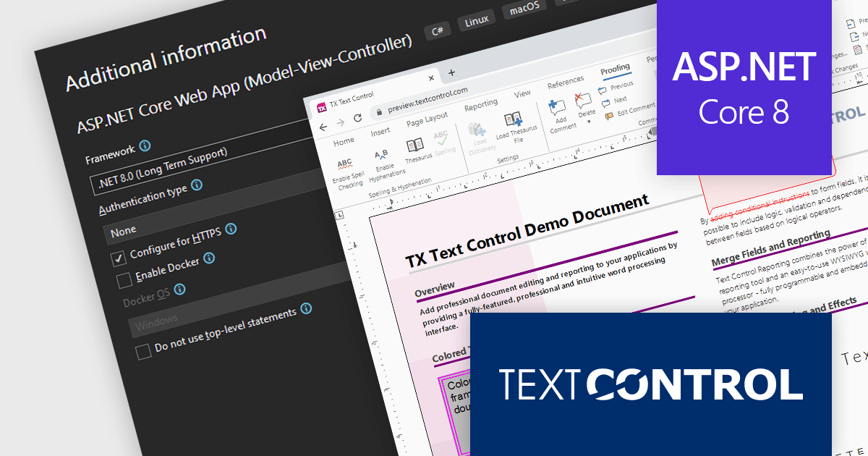Open the Thesaurus tool

click(x=414, y=145)
